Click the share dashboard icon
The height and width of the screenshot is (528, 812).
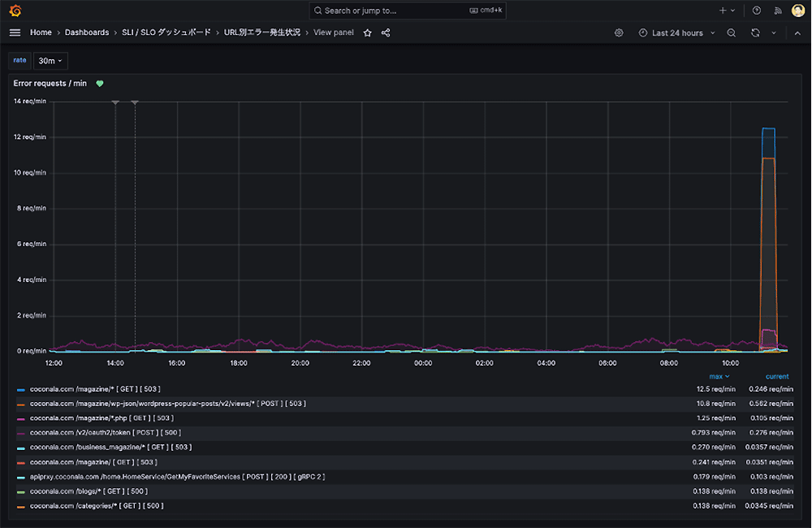(386, 32)
